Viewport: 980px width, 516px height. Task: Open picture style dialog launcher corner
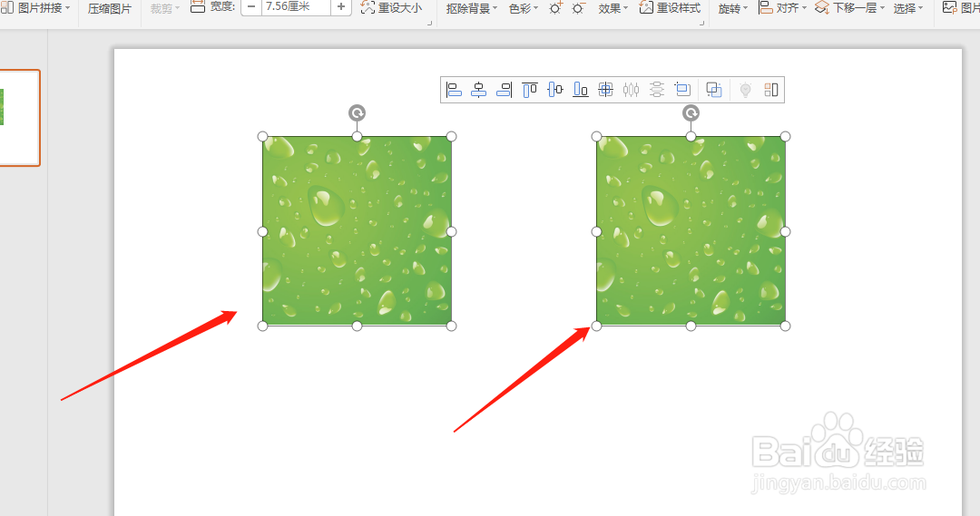[701, 23]
